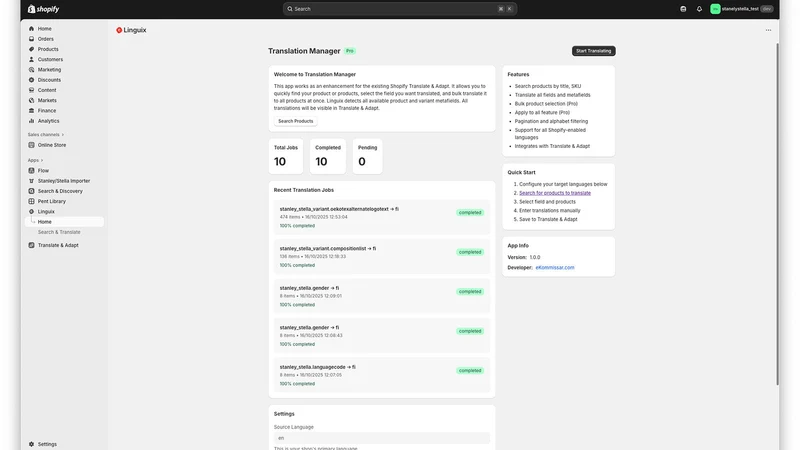The height and width of the screenshot is (450, 800).
Task: Select Home under Linguix
Action: click(64, 222)
